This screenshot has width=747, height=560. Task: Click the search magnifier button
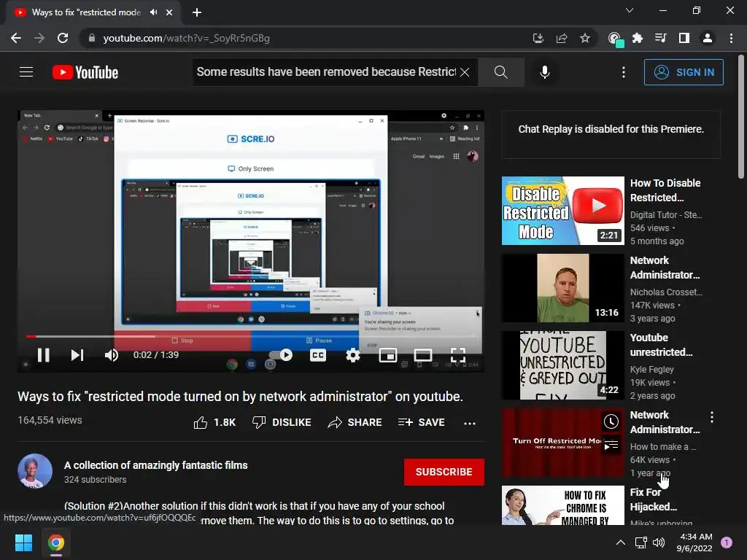(500, 72)
